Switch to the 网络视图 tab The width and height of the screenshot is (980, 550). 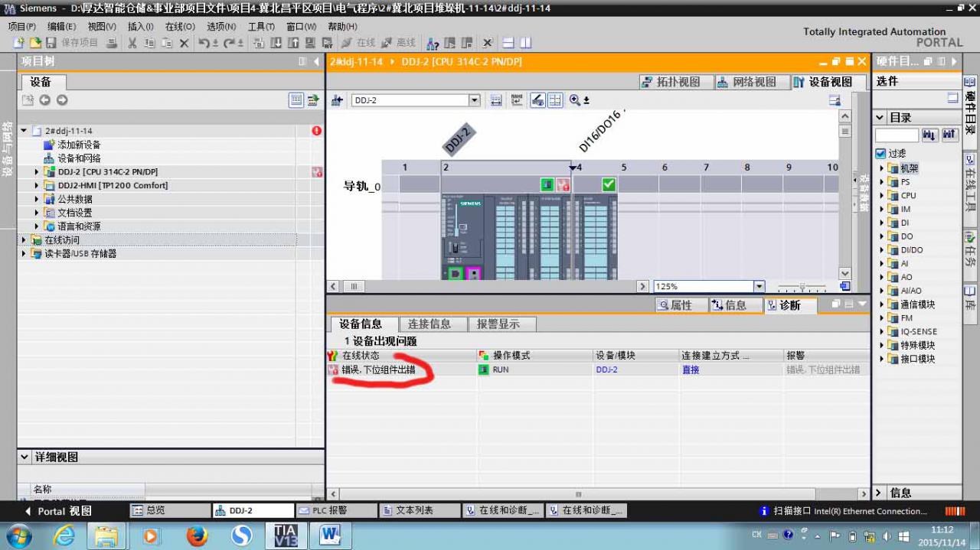click(x=746, y=82)
